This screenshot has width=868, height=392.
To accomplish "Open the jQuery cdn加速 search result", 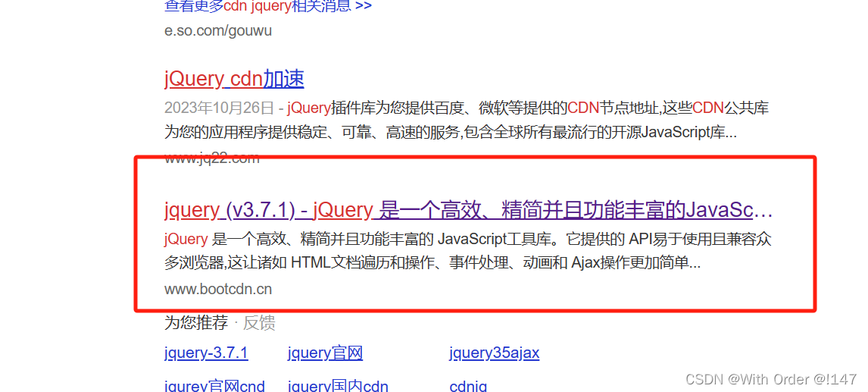I will pyautogui.click(x=234, y=78).
